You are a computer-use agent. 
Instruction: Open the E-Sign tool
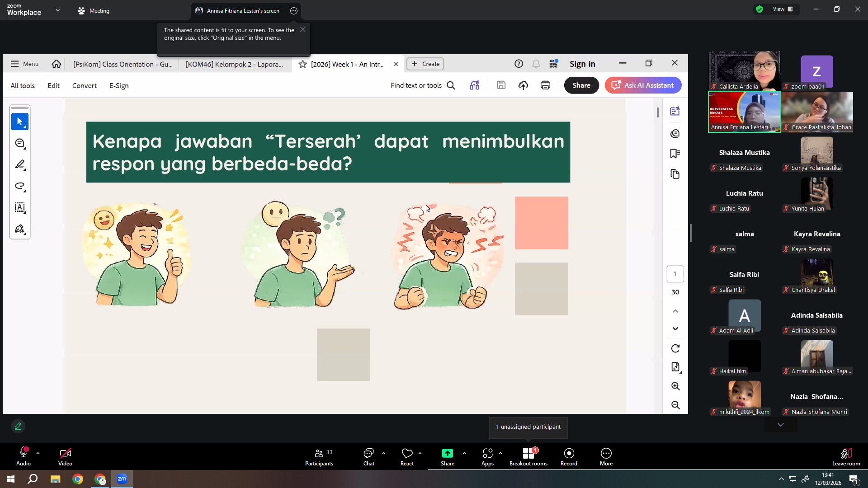tap(119, 85)
